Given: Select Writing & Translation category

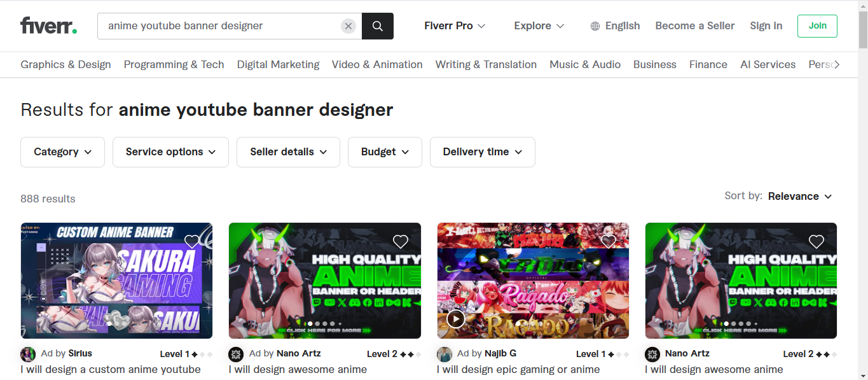Looking at the screenshot, I should [486, 64].
